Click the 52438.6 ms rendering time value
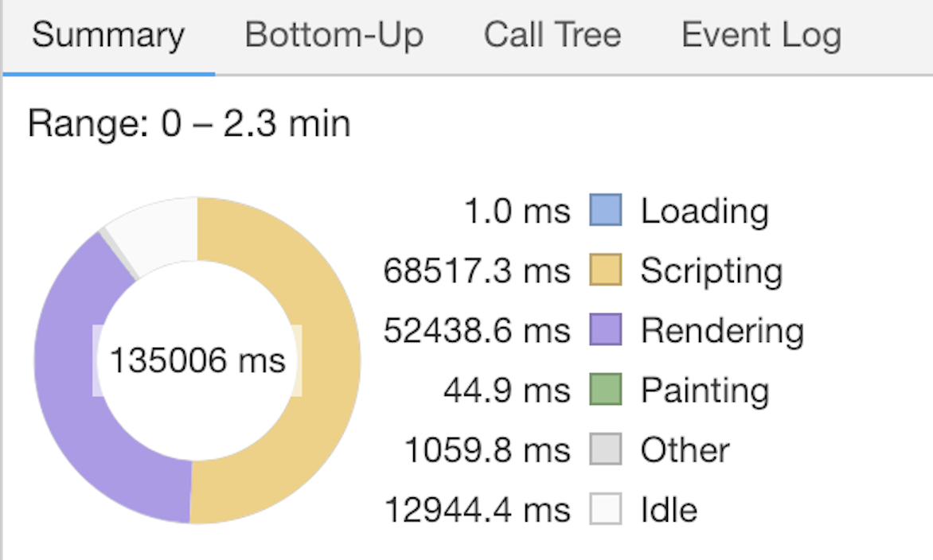Image resolution: width=933 pixels, height=560 pixels. click(x=477, y=331)
